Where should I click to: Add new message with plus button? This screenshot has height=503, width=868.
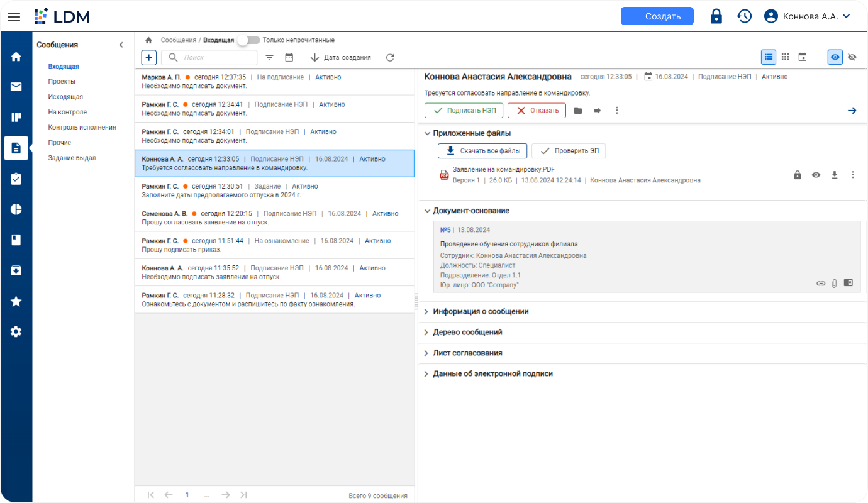pos(149,57)
